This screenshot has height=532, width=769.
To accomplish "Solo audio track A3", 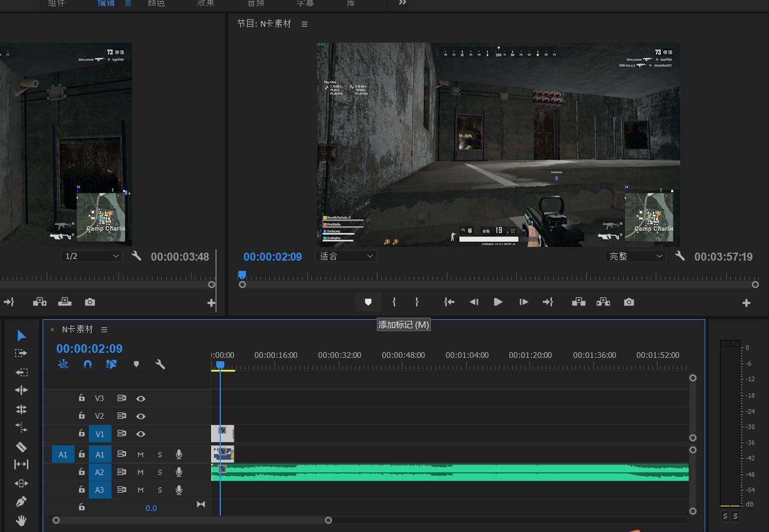I will [x=160, y=490].
